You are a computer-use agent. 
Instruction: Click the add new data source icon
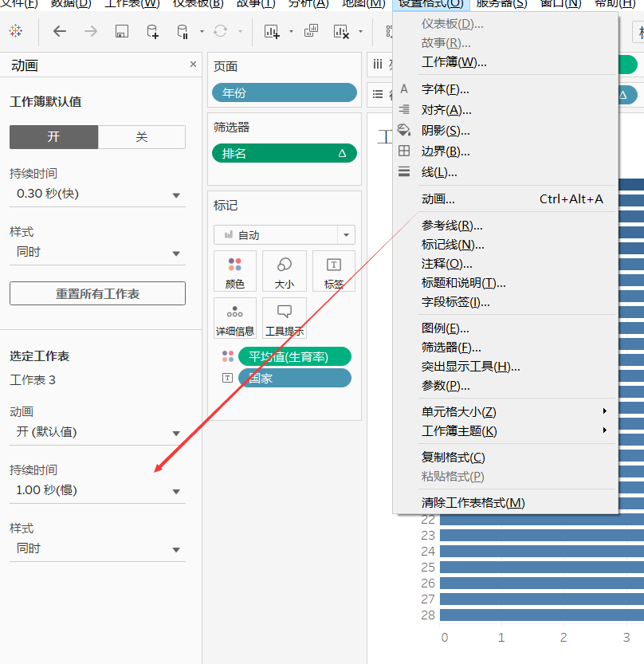[x=152, y=31]
